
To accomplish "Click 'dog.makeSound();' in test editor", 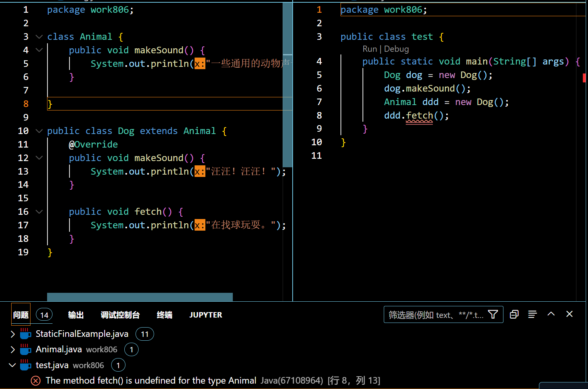I will pyautogui.click(x=427, y=88).
